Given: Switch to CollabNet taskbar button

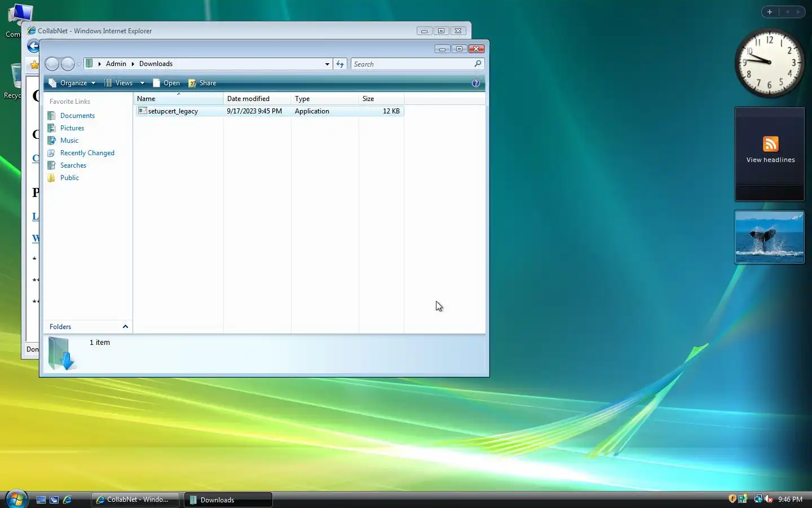Looking at the screenshot, I should pyautogui.click(x=135, y=500).
